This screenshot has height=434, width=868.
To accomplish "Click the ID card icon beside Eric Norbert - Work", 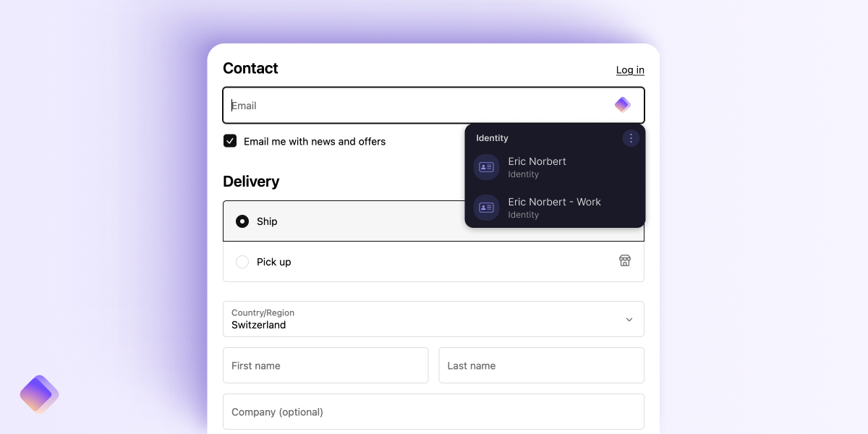I will coord(486,208).
